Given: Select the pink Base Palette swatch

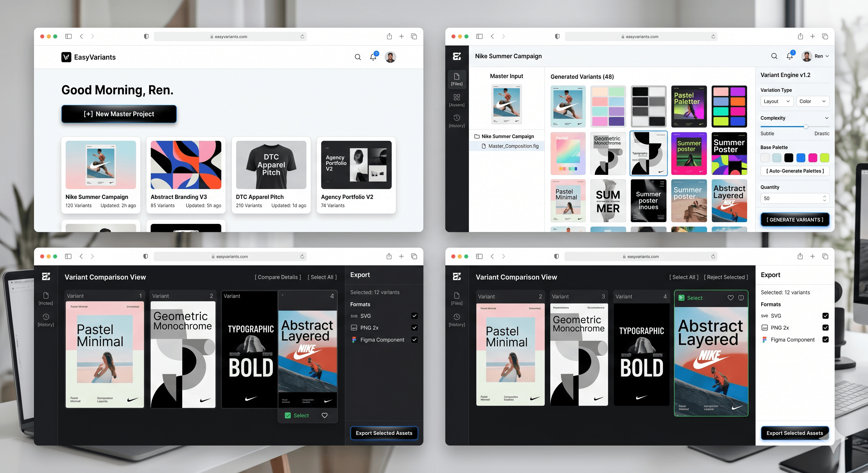Looking at the screenshot, I should [813, 158].
